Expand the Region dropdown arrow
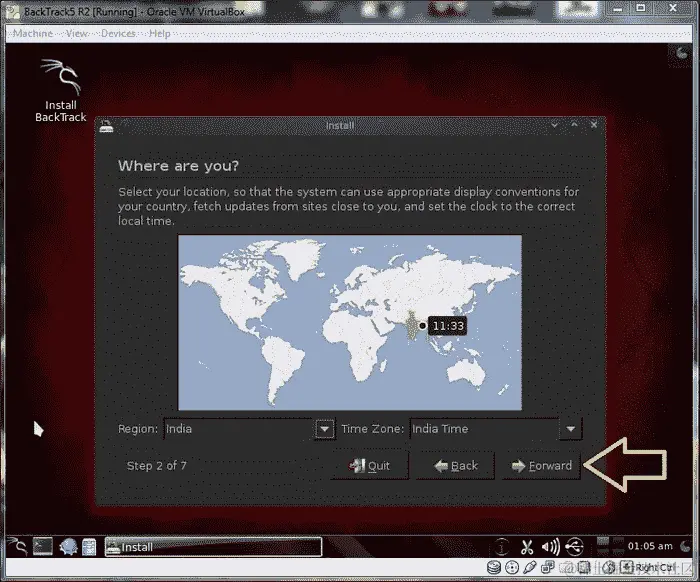 [x=325, y=429]
